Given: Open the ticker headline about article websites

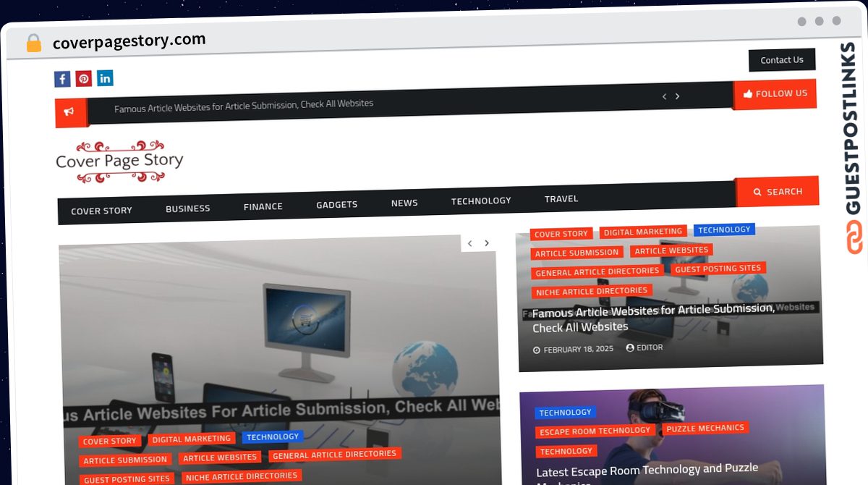Looking at the screenshot, I should pyautogui.click(x=244, y=106).
